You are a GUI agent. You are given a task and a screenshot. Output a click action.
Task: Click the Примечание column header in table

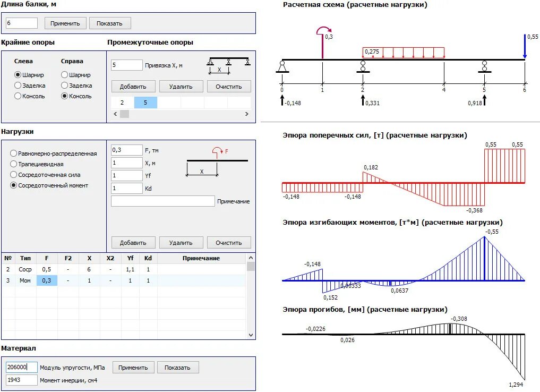pos(201,258)
